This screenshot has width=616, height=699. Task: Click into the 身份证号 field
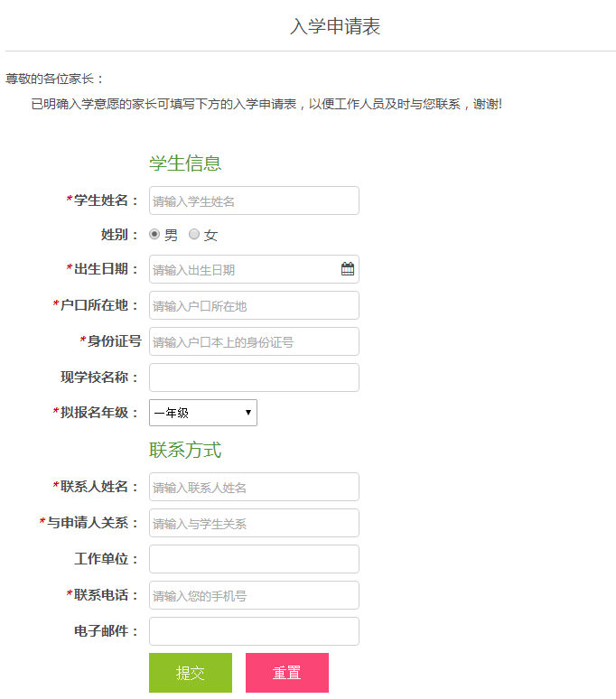click(x=254, y=341)
